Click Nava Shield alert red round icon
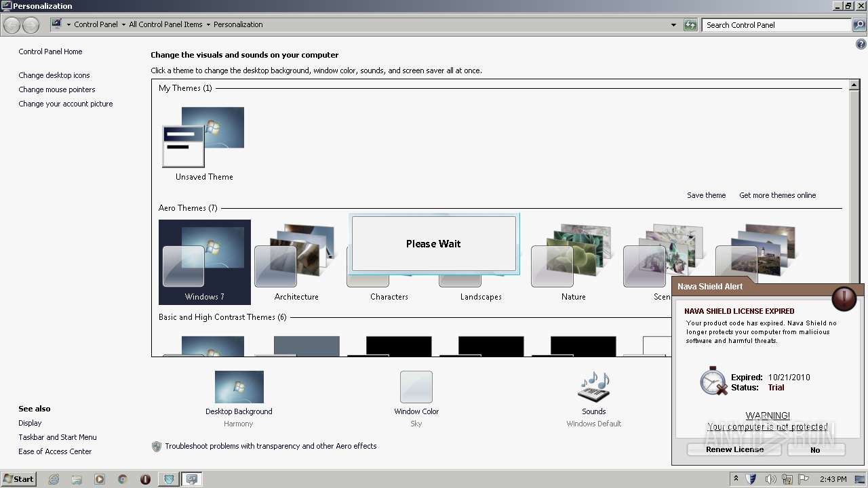 point(844,298)
